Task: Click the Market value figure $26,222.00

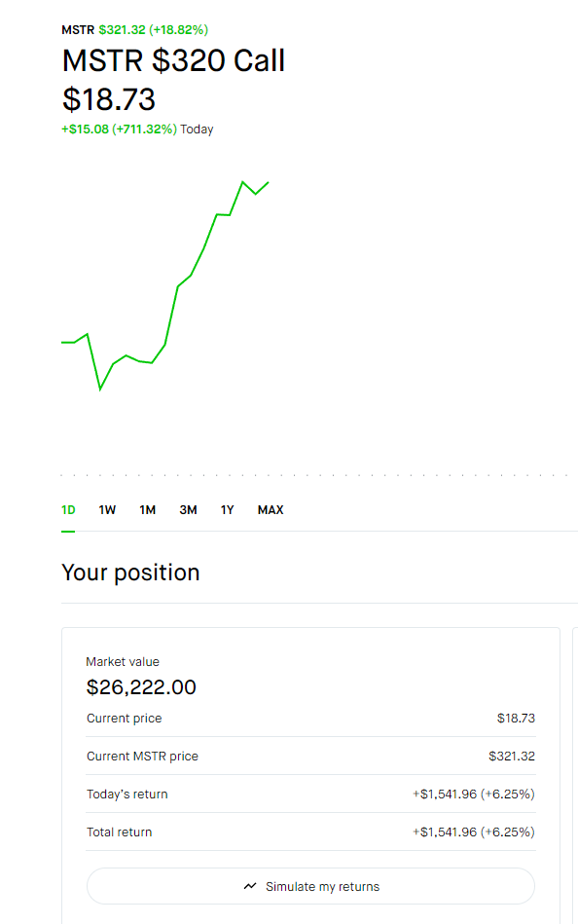Action: (142, 686)
